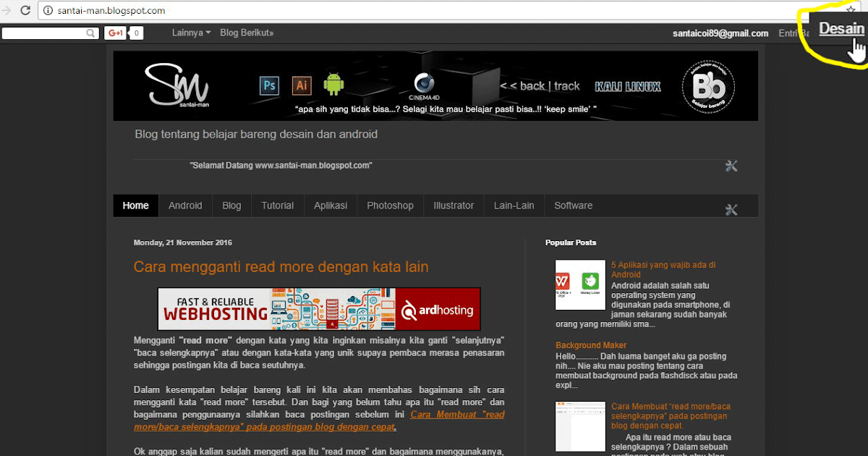Click the Kali Linux logo in the banner
The image size is (868, 456).
(626, 85)
